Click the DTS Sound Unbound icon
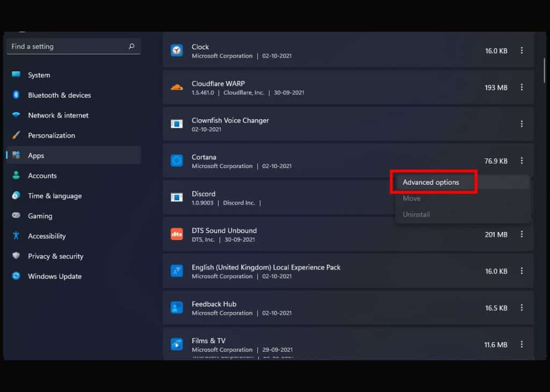The image size is (550, 392). [176, 234]
